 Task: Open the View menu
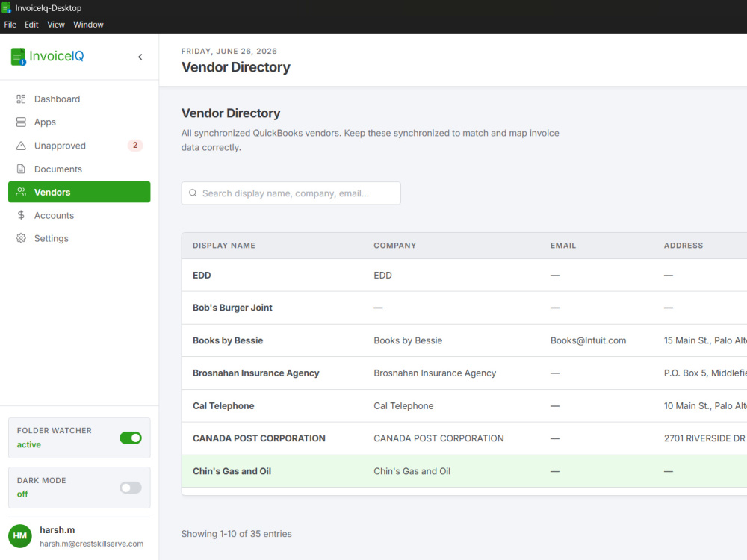pos(56,25)
